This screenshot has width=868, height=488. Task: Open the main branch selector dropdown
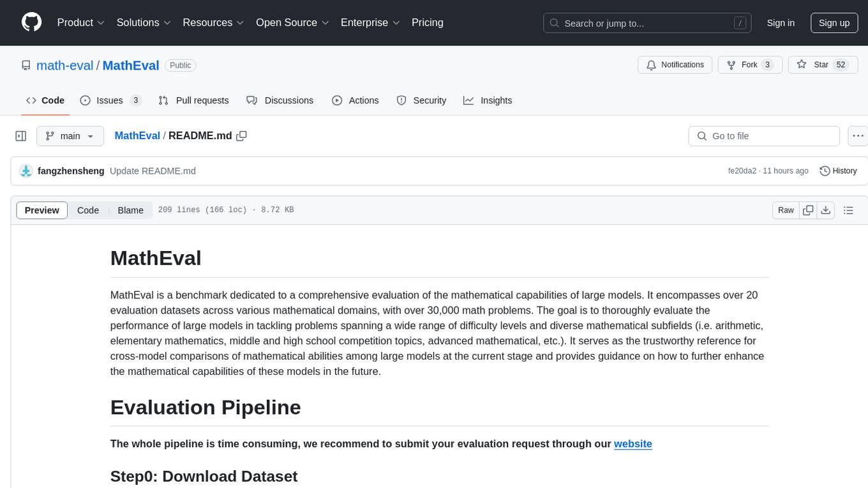point(70,136)
